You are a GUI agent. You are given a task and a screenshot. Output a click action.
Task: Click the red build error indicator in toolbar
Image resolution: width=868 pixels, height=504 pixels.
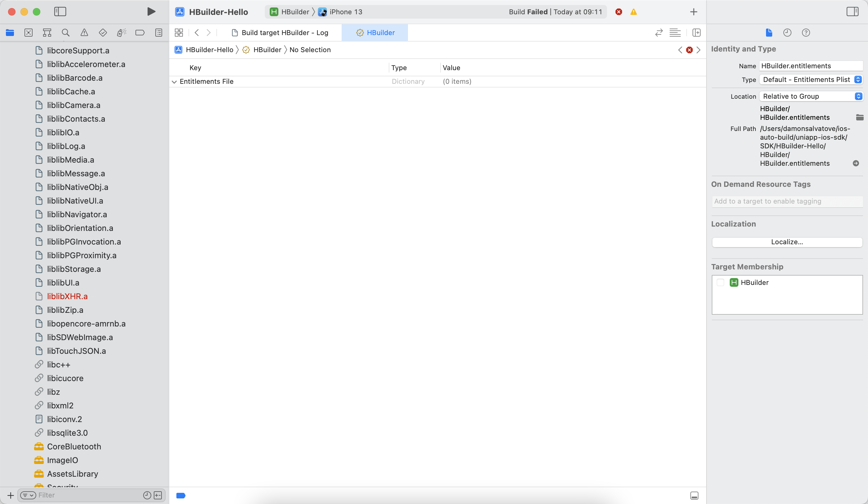(619, 12)
